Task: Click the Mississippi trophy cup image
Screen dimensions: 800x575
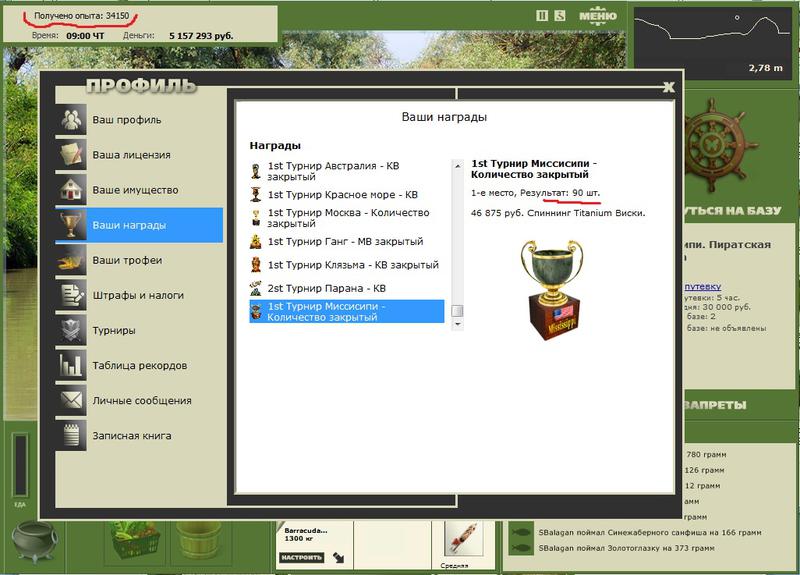Action: click(x=551, y=289)
